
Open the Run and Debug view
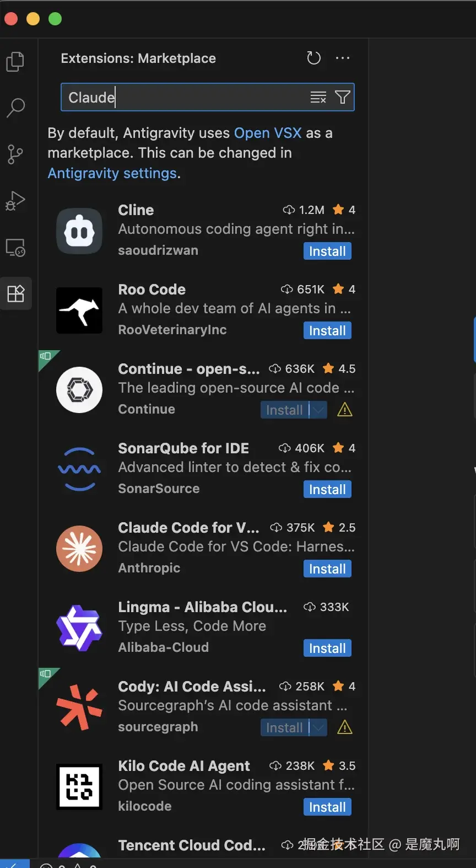tap(15, 201)
